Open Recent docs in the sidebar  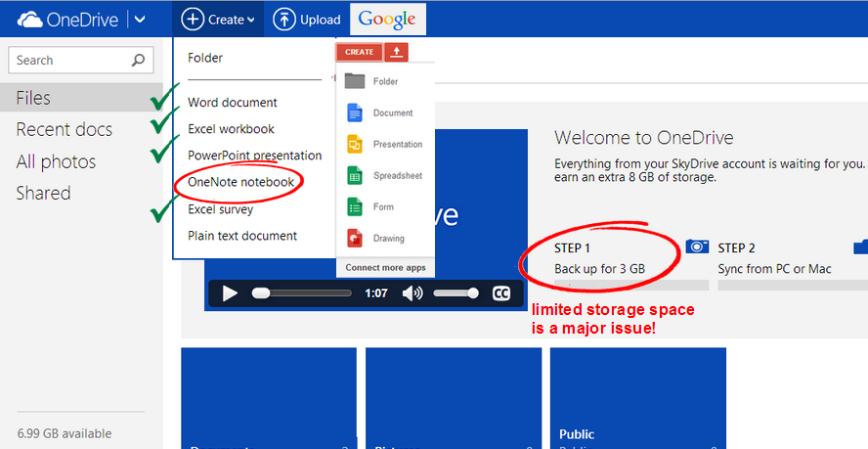pyautogui.click(x=65, y=129)
